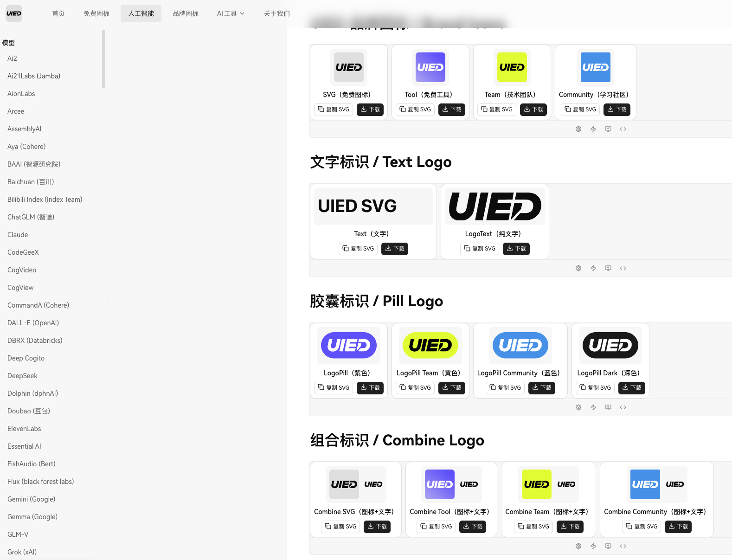Viewport: 732px width, 560px height.
Task: Copy SVG for LogoPill（紫色）
Action: (x=334, y=388)
